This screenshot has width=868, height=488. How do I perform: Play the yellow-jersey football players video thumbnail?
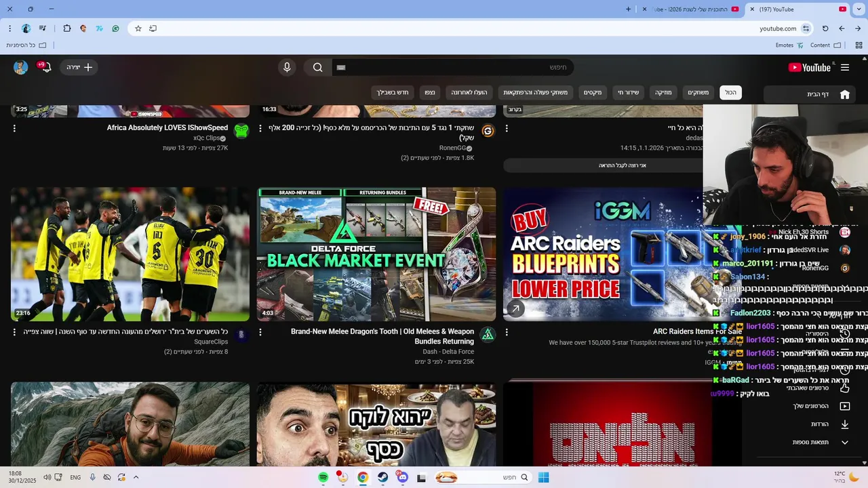click(x=130, y=254)
